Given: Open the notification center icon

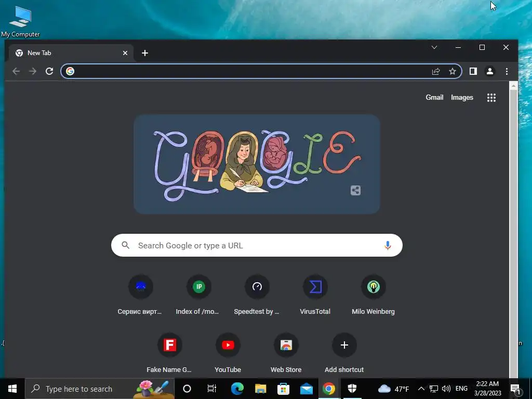Looking at the screenshot, I should 515,389.
